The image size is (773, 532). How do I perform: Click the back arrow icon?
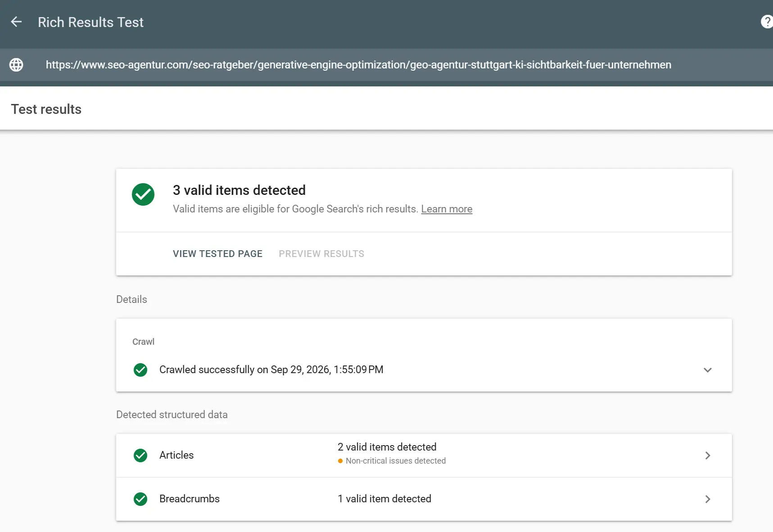coord(16,22)
